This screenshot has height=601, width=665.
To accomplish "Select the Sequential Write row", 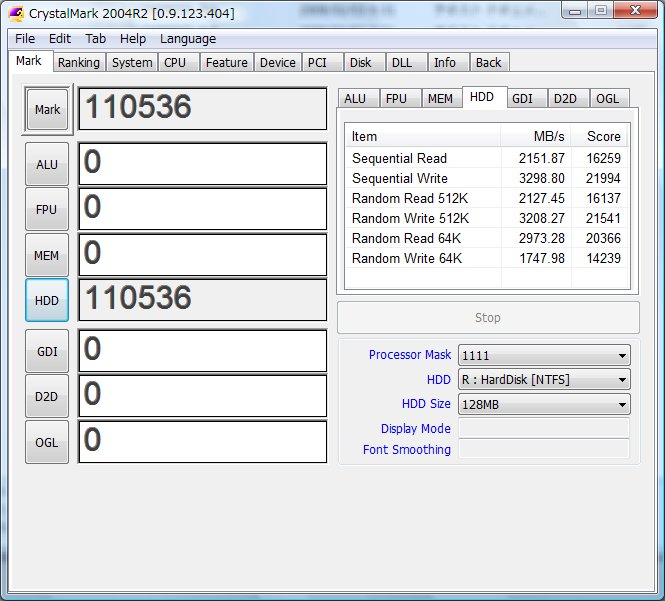I will pos(487,178).
